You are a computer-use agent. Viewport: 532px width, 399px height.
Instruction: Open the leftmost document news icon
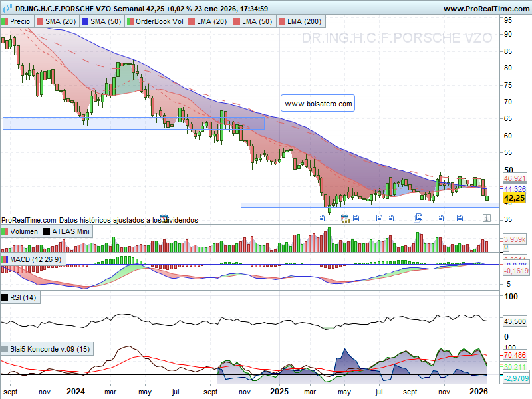[321, 218]
